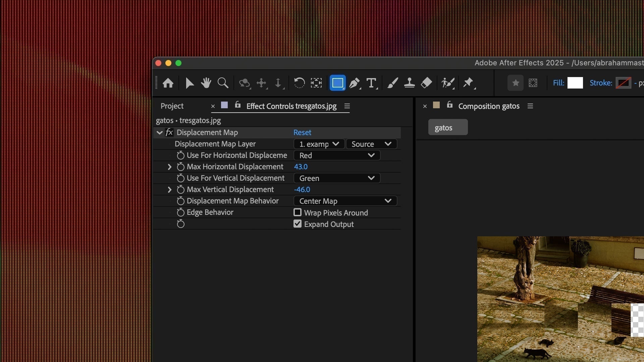This screenshot has width=644, height=362.
Task: Select the Pan camera tool
Action: tap(262, 83)
